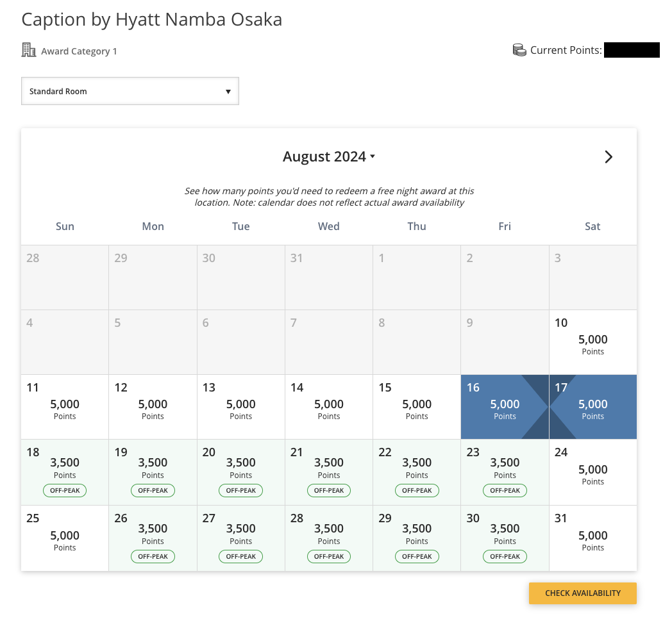This screenshot has width=672, height=619.
Task: Choose August 18 off-peak date
Action: tap(65, 472)
